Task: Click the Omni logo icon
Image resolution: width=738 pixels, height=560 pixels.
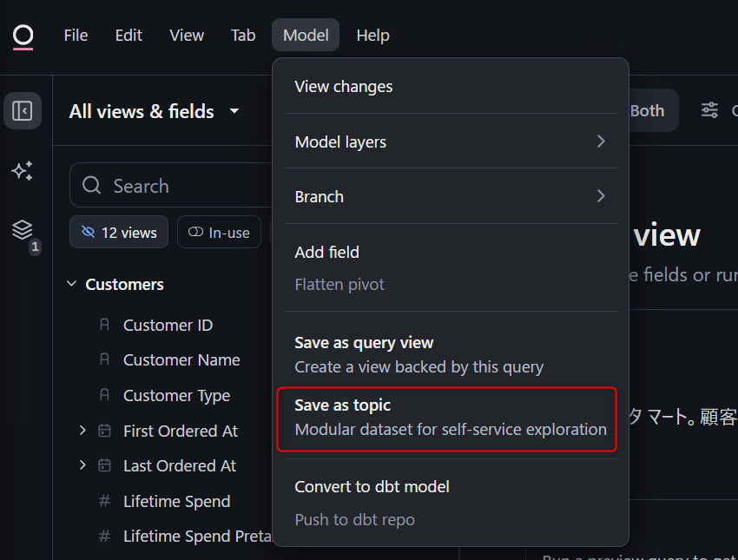Action: coord(23,36)
